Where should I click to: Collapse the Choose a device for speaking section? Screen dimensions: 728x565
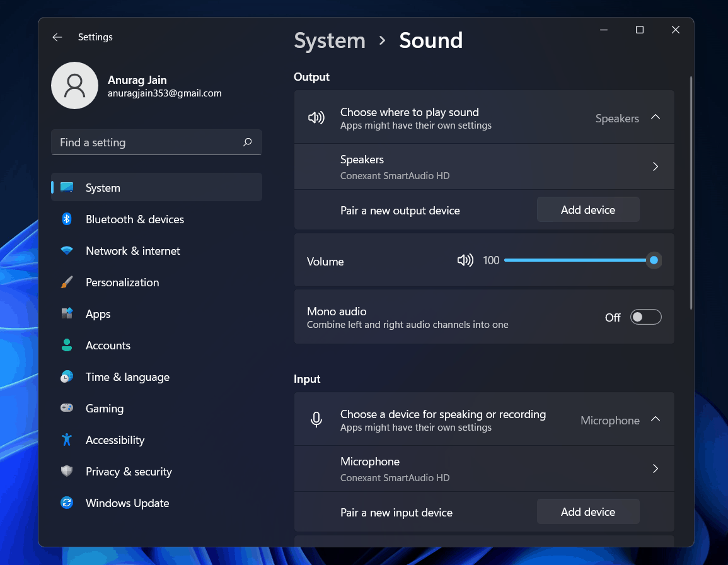656,419
